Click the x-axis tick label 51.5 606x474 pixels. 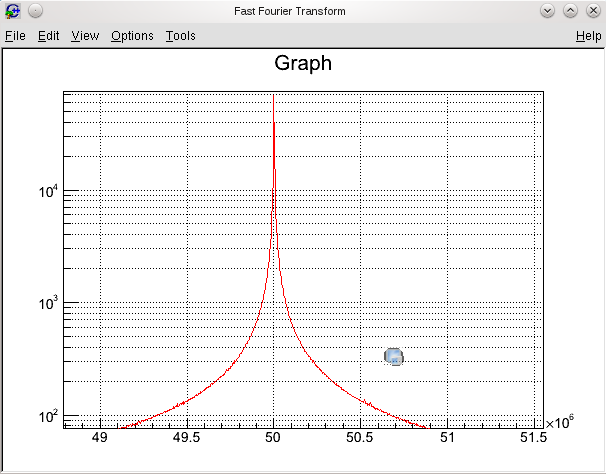pos(533,438)
